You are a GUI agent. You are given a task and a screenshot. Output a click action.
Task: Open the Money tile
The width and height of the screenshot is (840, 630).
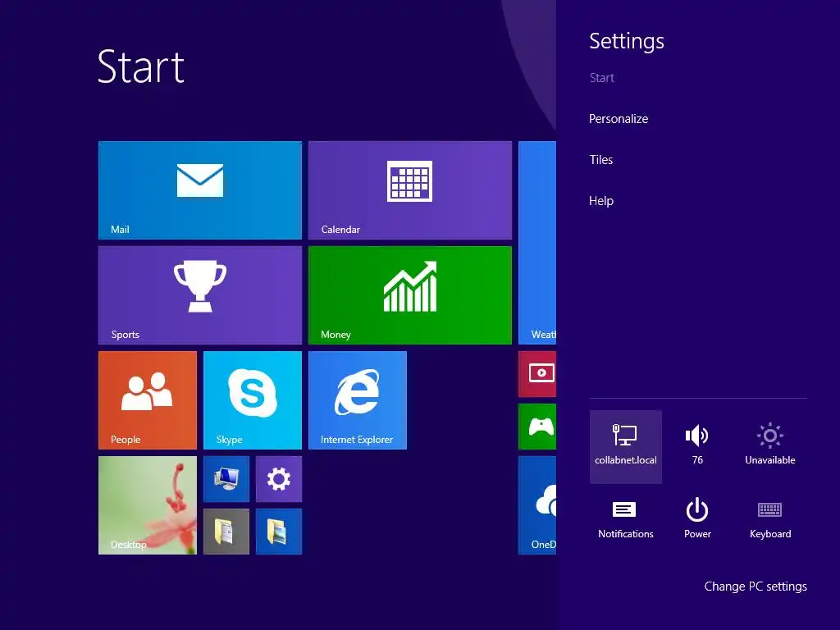410,295
